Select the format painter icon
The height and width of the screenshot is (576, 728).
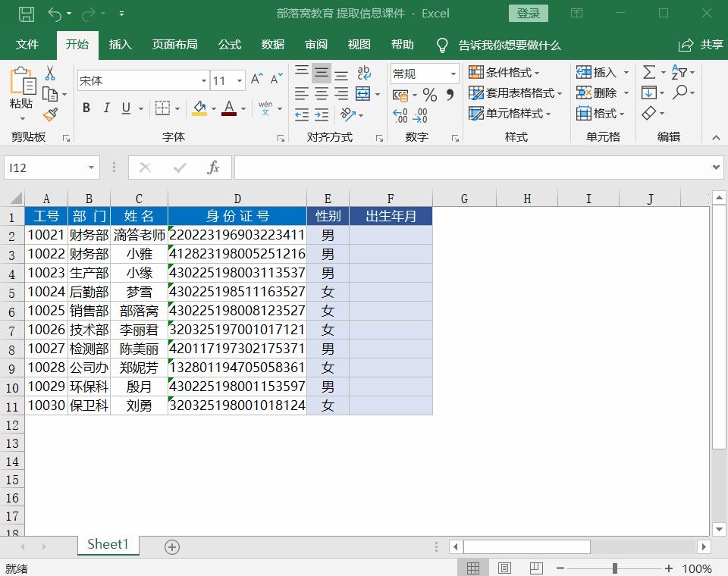(x=51, y=114)
